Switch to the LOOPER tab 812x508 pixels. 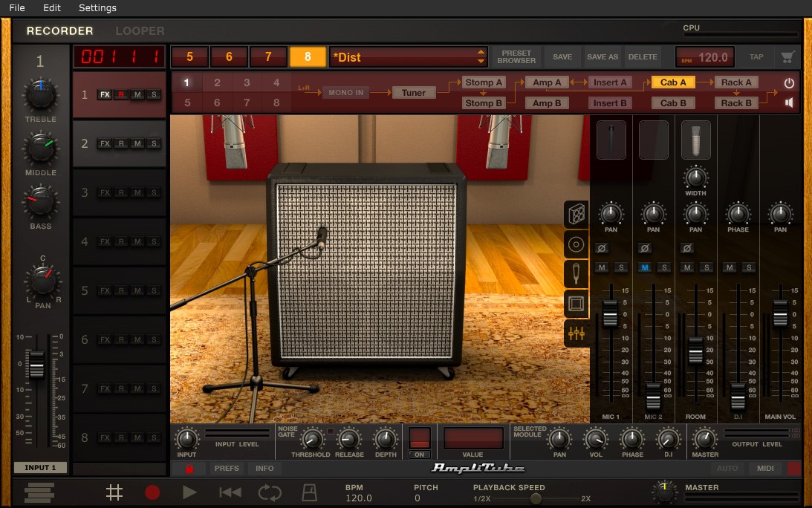(x=140, y=31)
